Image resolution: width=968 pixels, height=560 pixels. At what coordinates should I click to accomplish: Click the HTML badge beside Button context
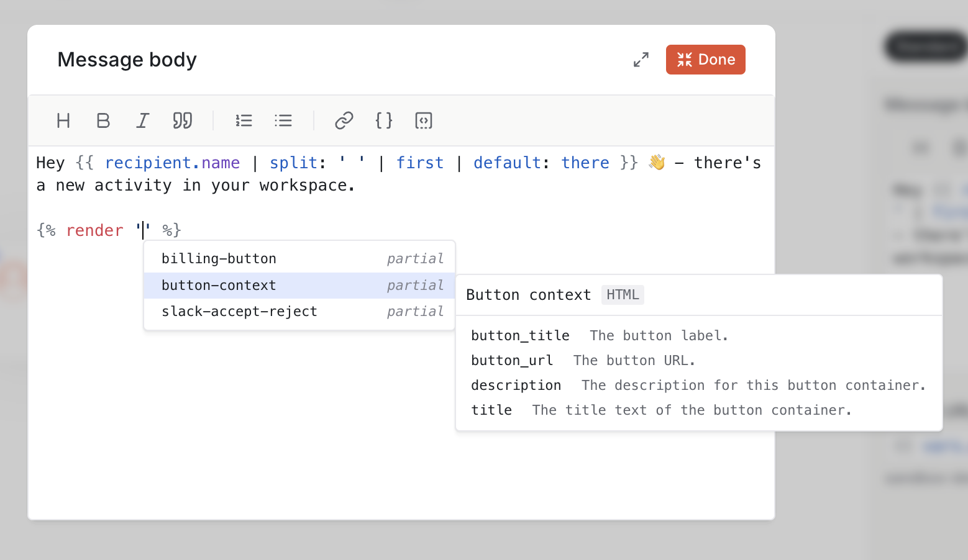(623, 295)
